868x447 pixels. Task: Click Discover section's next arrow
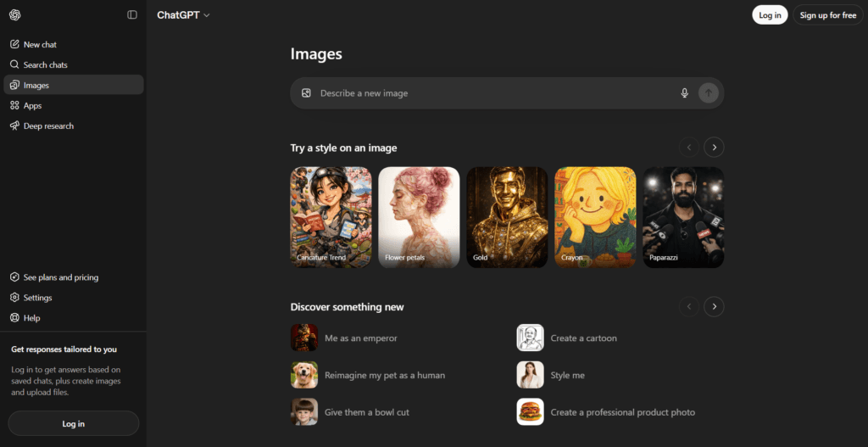coord(714,306)
